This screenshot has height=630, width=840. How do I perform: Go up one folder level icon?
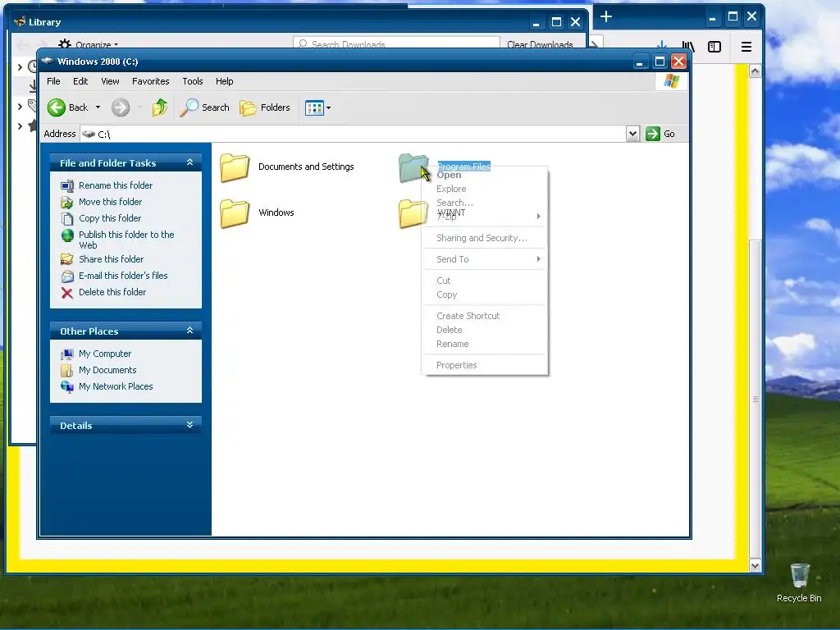(159, 107)
